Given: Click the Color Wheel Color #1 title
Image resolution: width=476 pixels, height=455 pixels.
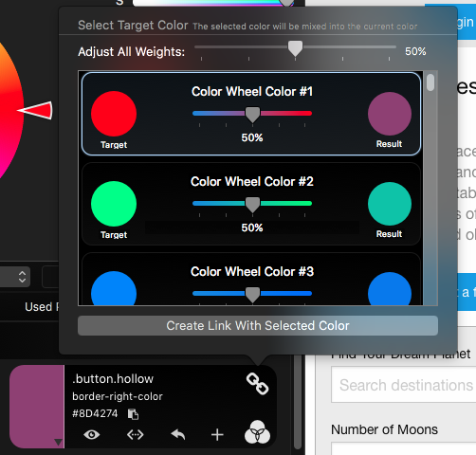Looking at the screenshot, I should click(252, 92).
